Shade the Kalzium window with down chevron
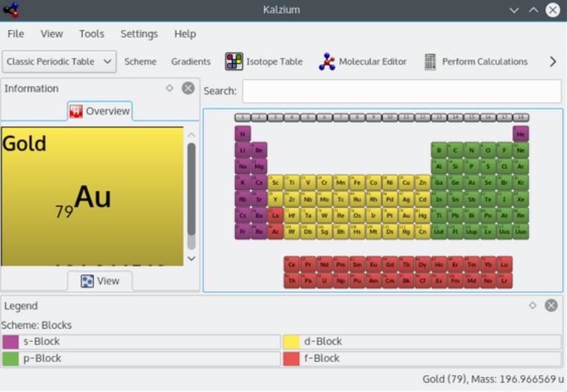The height and width of the screenshot is (392, 567). [514, 10]
